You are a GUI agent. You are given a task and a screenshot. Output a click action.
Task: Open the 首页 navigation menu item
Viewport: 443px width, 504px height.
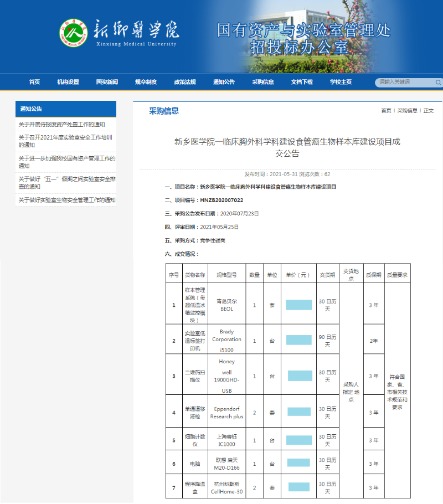(34, 81)
